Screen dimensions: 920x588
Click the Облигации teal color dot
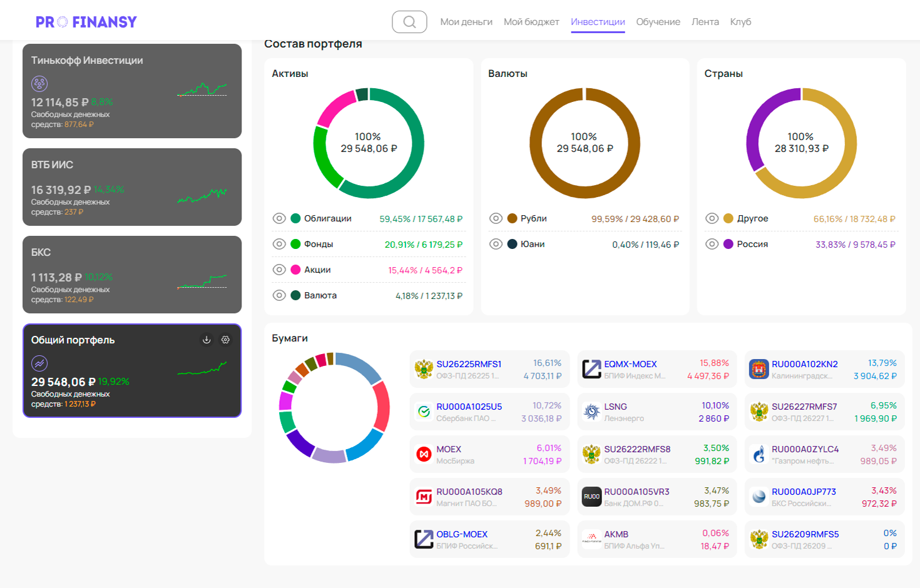pyautogui.click(x=296, y=218)
